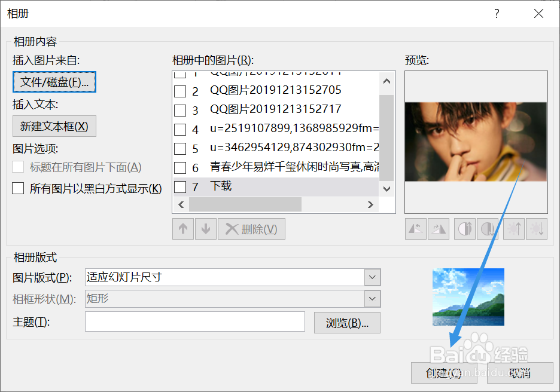This screenshot has width=560, height=392.
Task: Check the checkbox next to 下载
Action: (180, 186)
